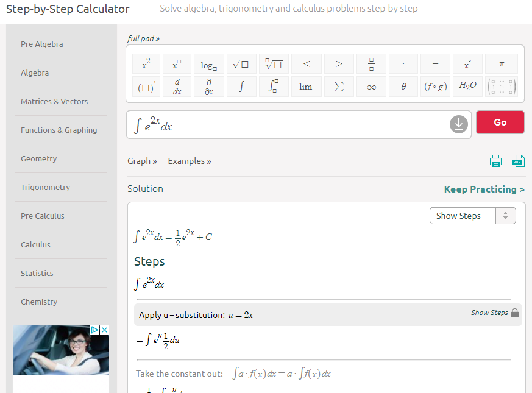Open the Keep Practicing link
Screen dimensions: 532x393
point(484,189)
